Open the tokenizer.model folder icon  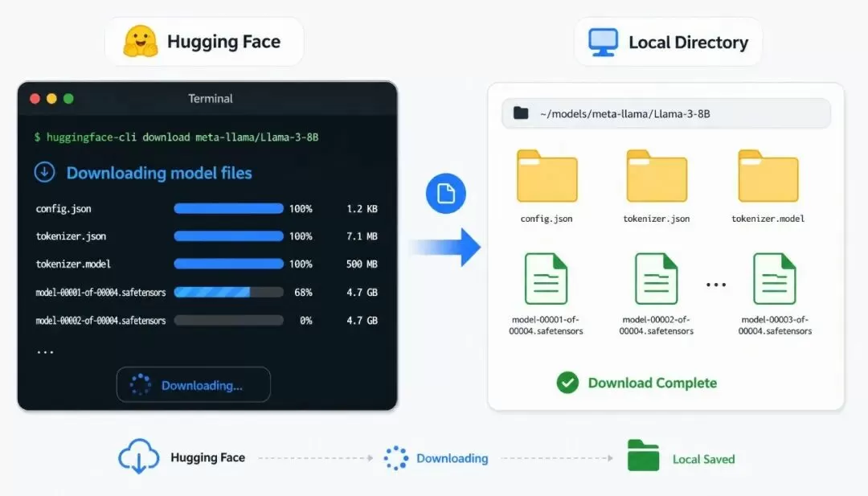click(x=768, y=176)
